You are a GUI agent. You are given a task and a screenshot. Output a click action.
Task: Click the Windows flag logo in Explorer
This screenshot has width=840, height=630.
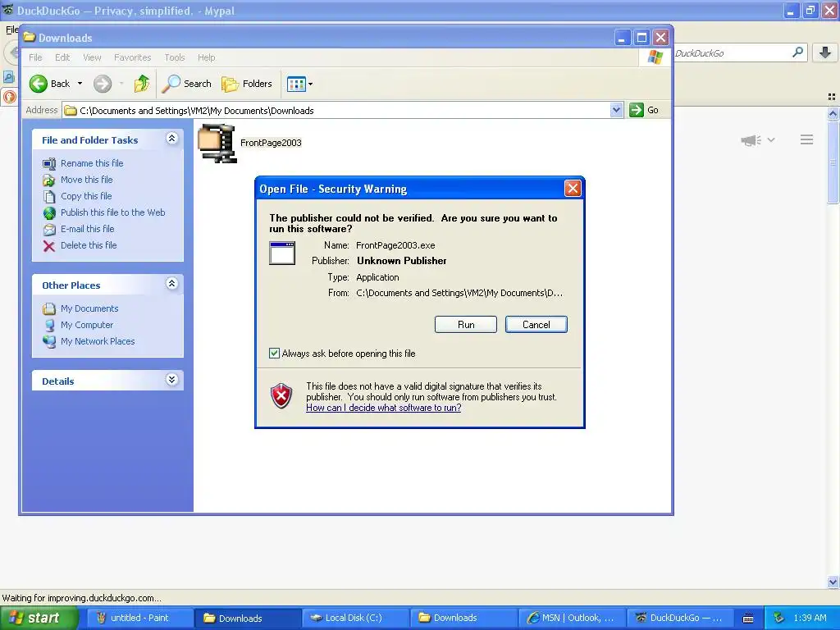pos(655,57)
